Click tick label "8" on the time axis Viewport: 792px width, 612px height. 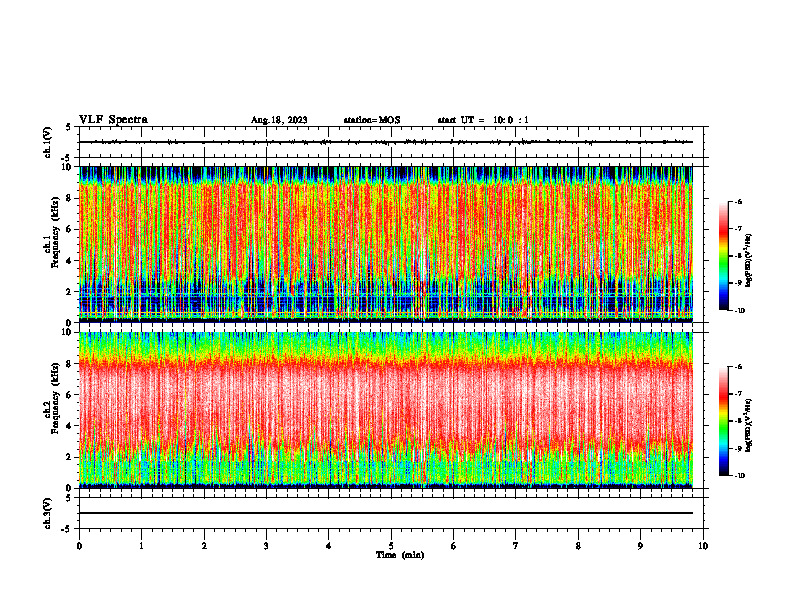pos(578,546)
